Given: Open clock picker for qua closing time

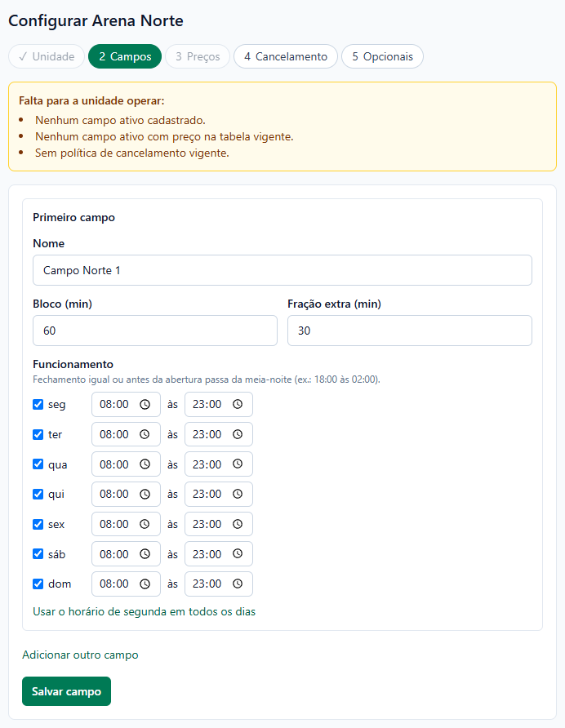Looking at the screenshot, I should click(238, 464).
